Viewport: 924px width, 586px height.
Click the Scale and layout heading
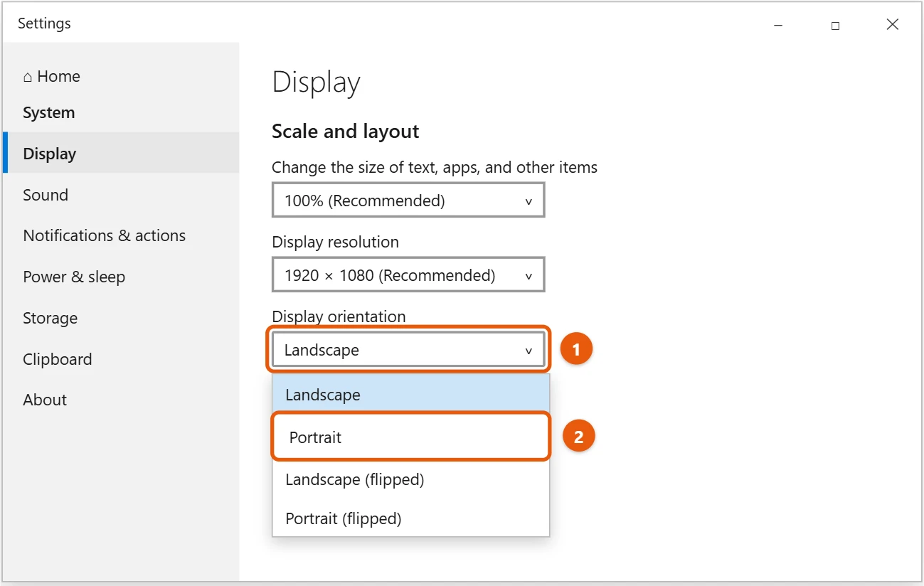coord(346,132)
